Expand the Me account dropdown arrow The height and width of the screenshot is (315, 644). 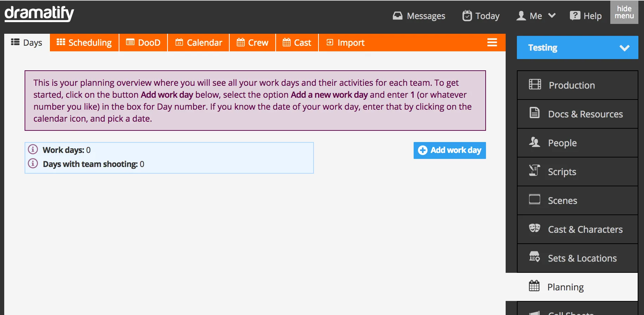[552, 16]
